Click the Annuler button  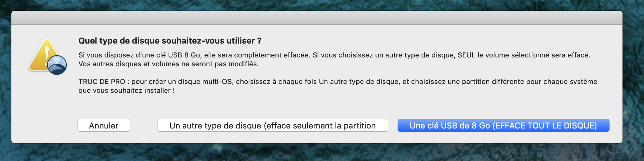103,126
